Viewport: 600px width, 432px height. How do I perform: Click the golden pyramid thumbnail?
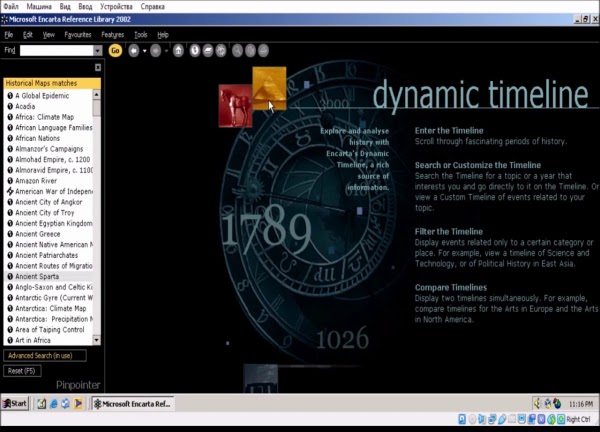(x=269, y=88)
